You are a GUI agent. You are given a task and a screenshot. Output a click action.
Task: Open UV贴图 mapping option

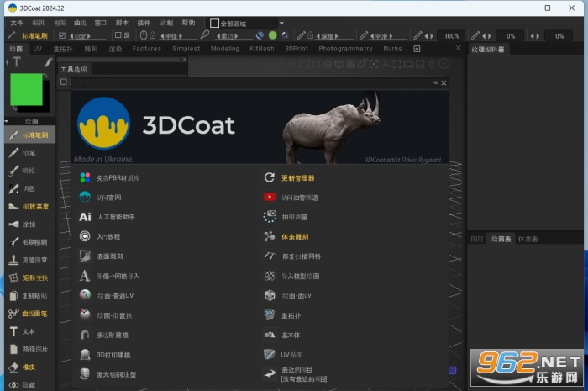pos(283,355)
